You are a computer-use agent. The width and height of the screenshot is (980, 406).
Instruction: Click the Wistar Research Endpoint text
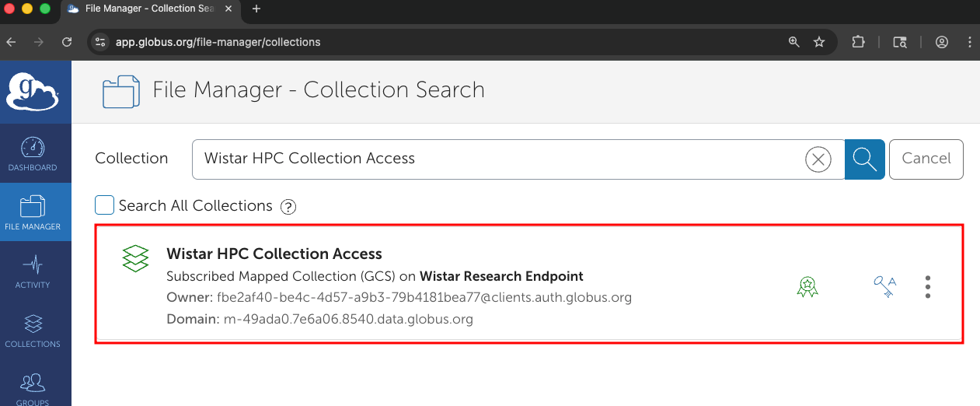501,276
